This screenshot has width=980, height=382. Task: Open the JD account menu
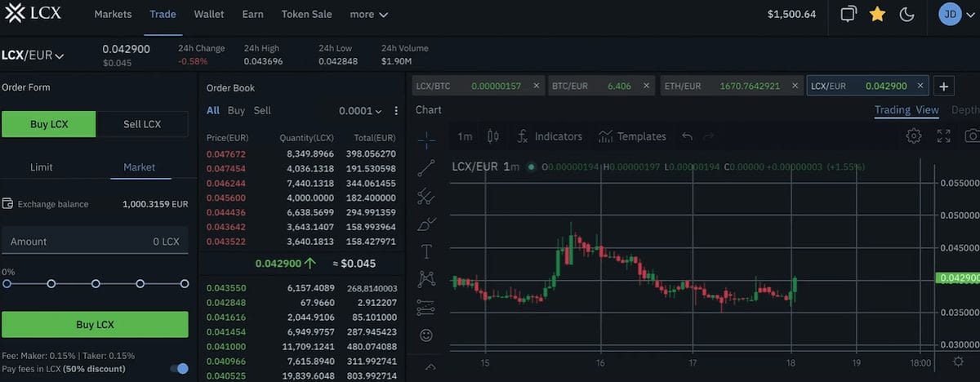coord(956,14)
